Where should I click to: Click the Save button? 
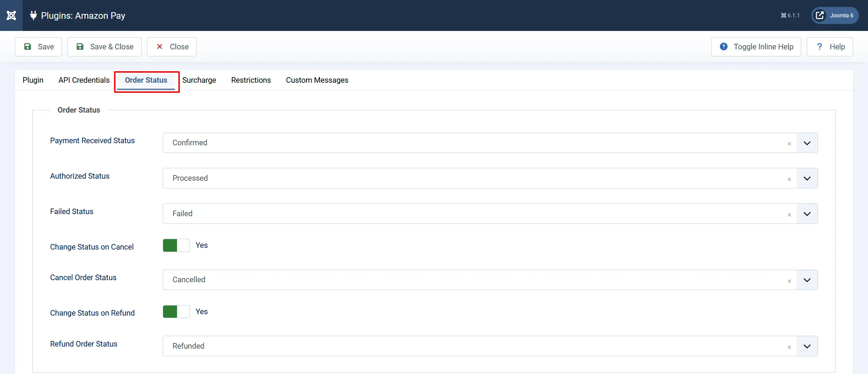click(38, 47)
